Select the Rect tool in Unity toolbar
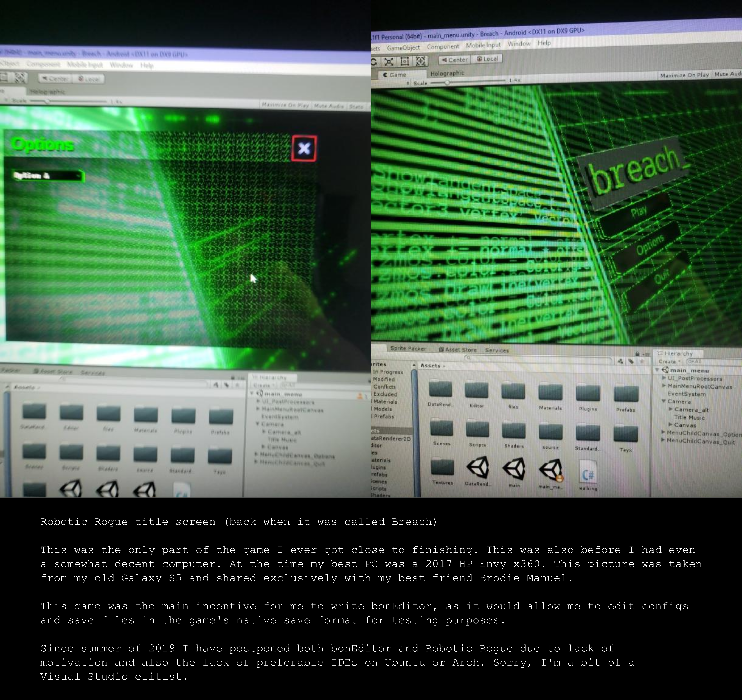The width and height of the screenshot is (742, 700). [405, 62]
